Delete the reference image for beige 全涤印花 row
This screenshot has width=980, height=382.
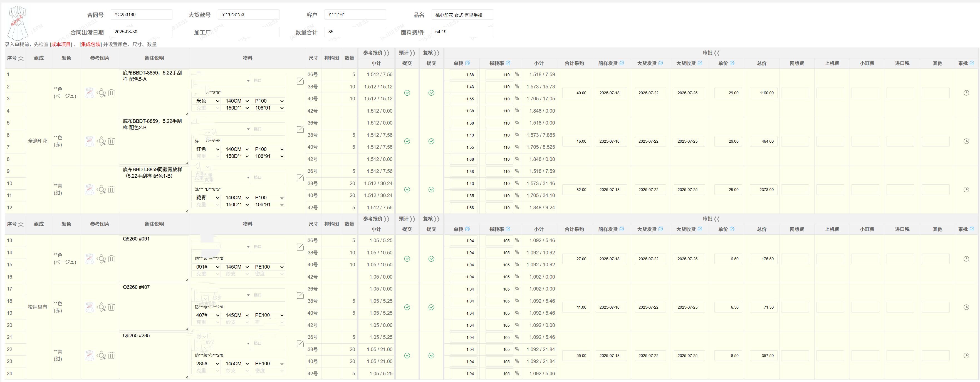(x=111, y=93)
